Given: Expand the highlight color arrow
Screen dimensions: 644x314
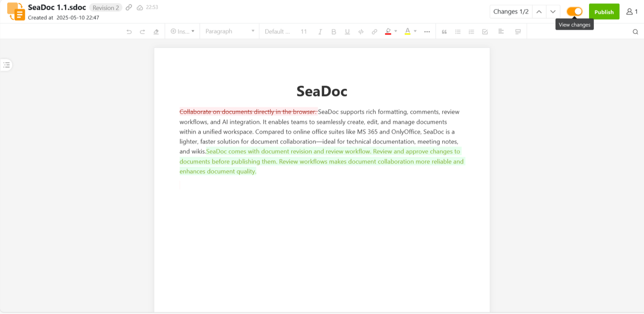Looking at the screenshot, I should point(396,31).
